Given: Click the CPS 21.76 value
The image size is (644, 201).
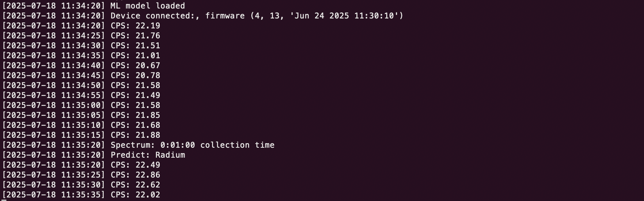Looking at the screenshot, I should tap(148, 36).
